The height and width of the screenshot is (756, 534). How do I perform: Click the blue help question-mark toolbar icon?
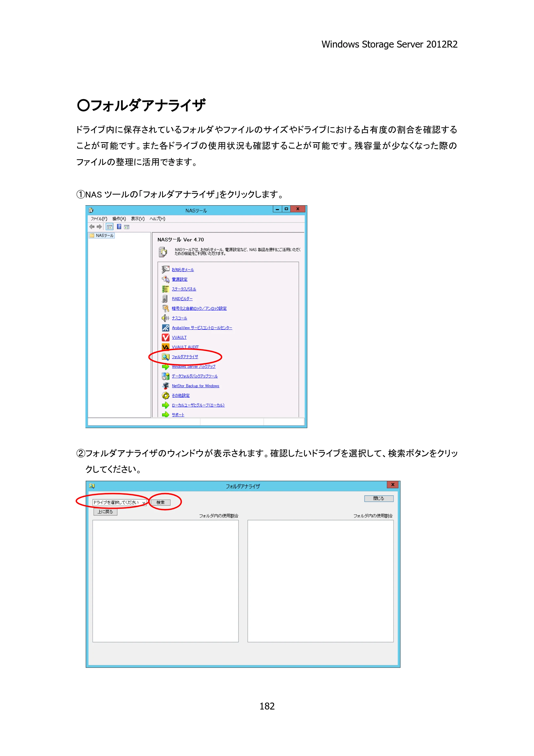pos(119,227)
